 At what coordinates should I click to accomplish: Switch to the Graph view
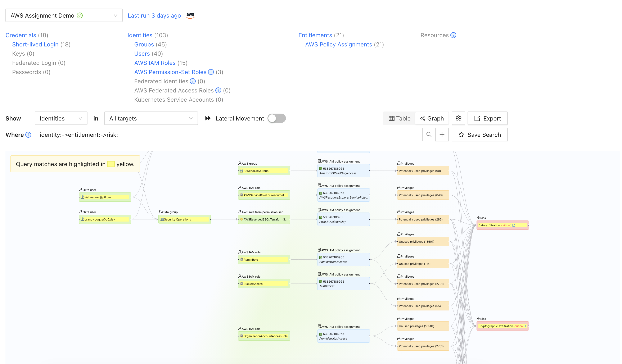(432, 118)
